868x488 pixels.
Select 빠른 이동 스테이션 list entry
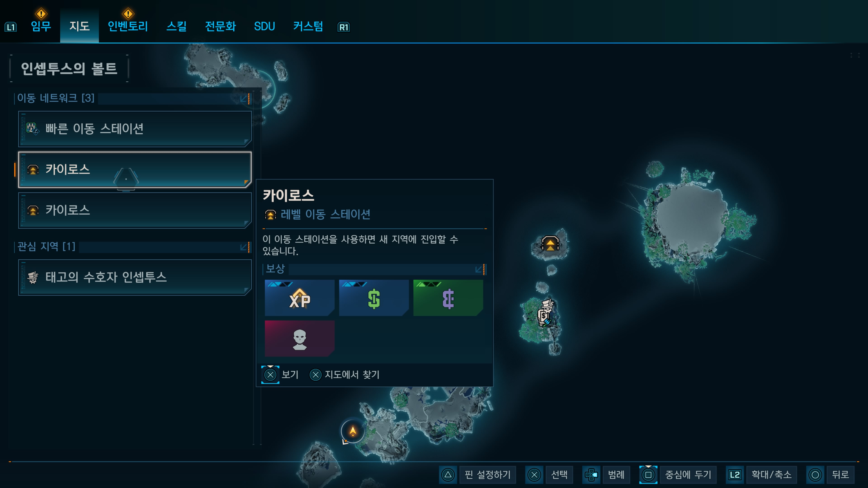pos(135,129)
